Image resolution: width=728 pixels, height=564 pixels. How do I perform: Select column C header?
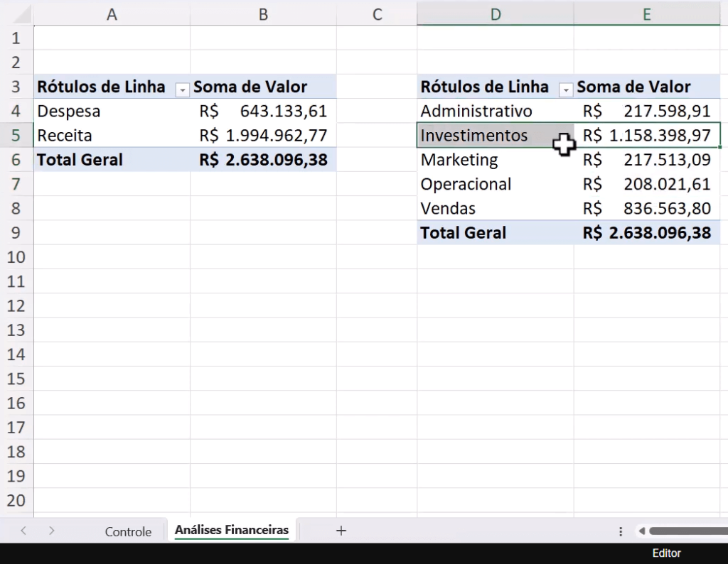pos(377,14)
